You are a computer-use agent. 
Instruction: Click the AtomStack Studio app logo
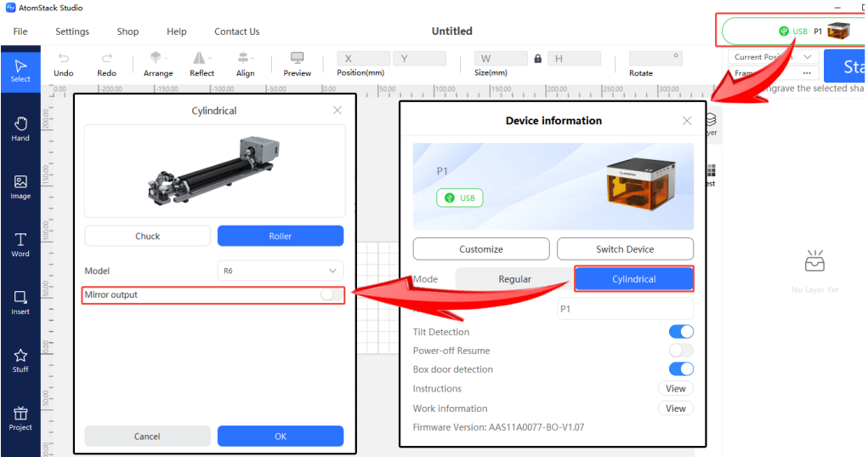(x=10, y=8)
